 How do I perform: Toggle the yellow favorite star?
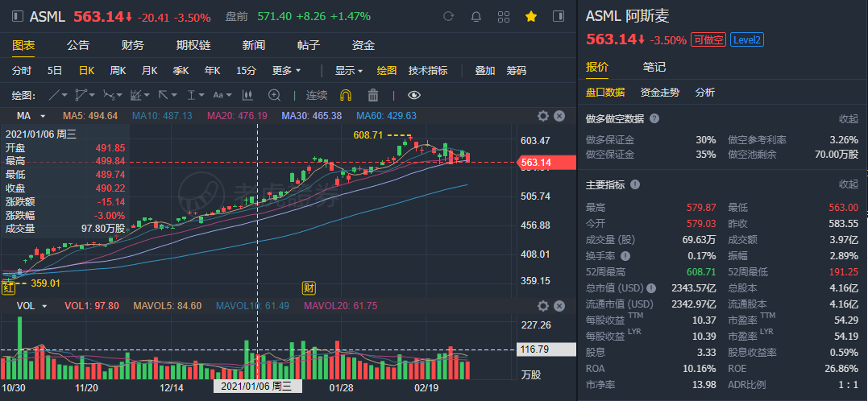pyautogui.click(x=531, y=17)
